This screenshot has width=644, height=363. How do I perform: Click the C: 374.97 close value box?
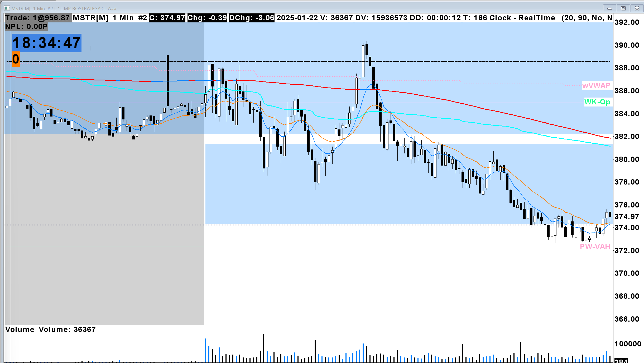click(167, 18)
